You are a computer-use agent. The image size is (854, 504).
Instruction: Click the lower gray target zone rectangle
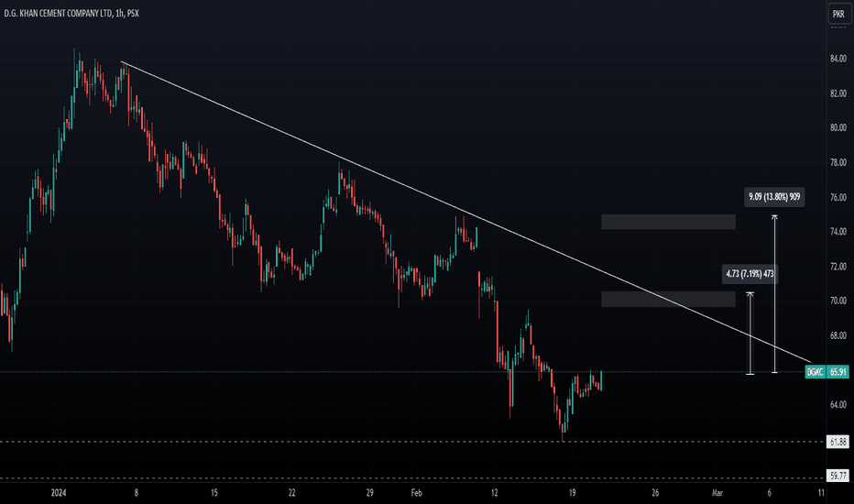click(x=668, y=299)
